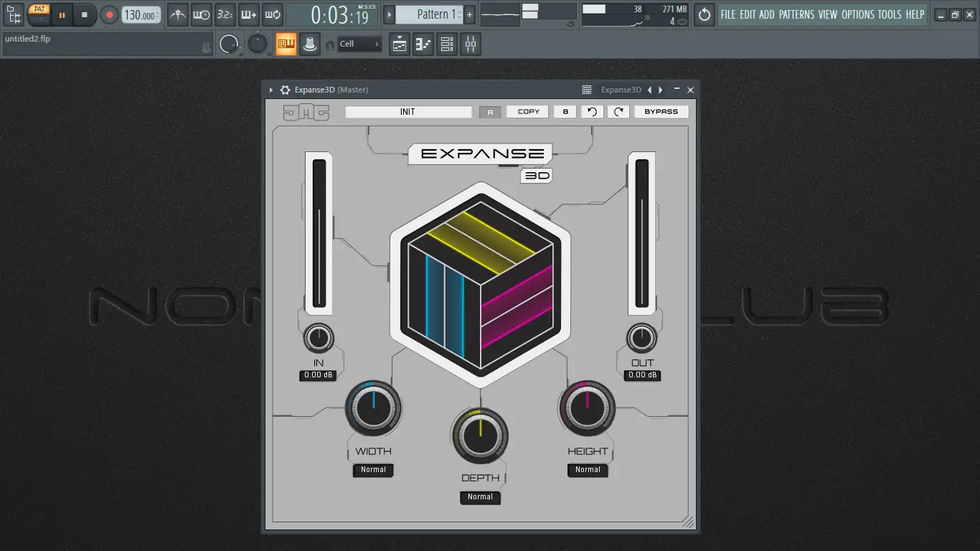This screenshot has height=551, width=980.
Task: Open the Normal dropdown under WIDTH
Action: tap(373, 470)
